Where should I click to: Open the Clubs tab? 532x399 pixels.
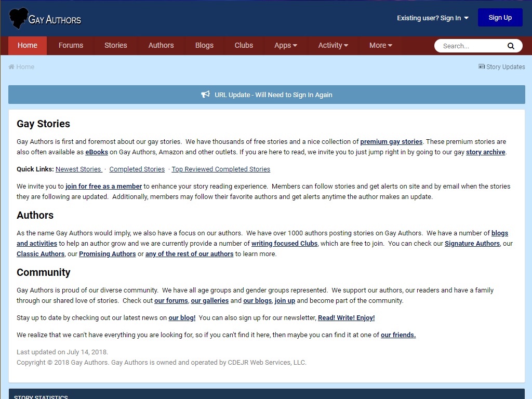pos(244,46)
